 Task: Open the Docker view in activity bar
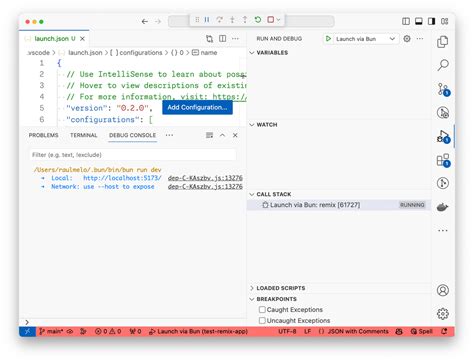click(x=443, y=207)
